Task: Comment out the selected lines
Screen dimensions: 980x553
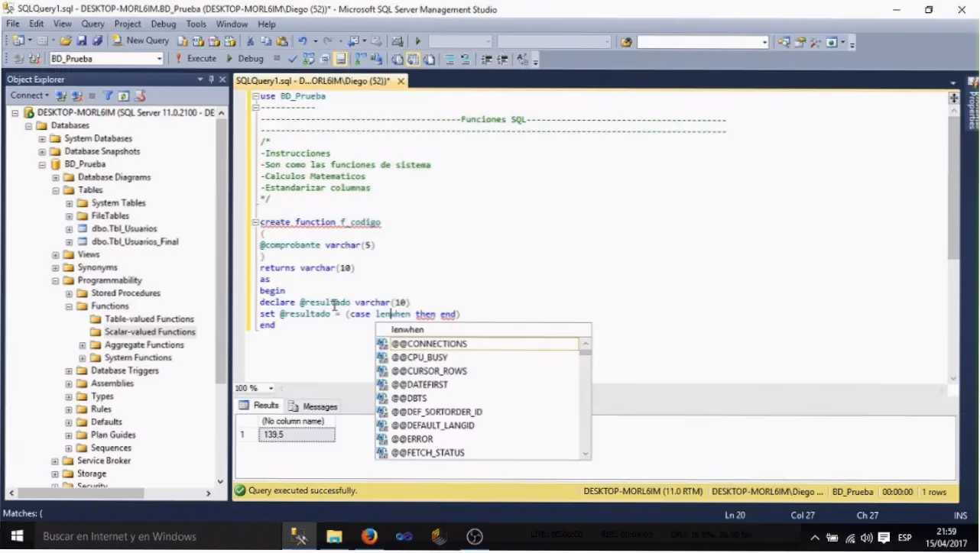Action: 450,59
